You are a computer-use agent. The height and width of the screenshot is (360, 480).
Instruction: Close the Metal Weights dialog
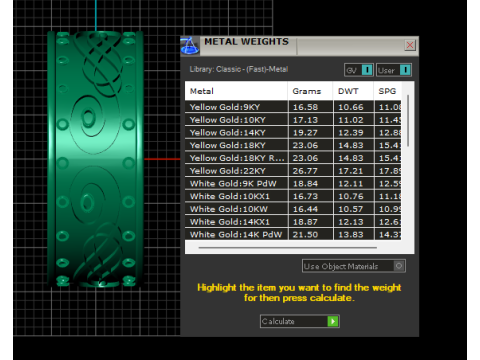(410, 45)
